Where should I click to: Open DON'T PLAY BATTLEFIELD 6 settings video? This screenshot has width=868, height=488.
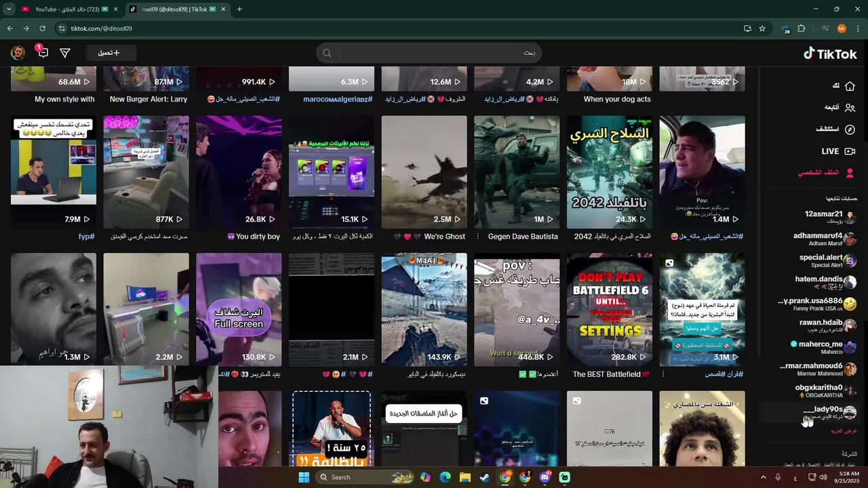tap(610, 310)
